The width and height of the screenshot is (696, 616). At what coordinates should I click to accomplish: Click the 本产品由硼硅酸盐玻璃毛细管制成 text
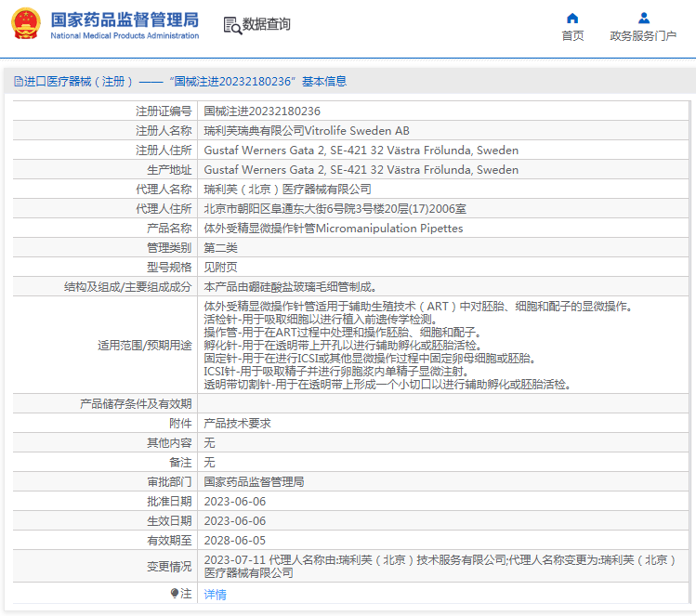click(290, 287)
